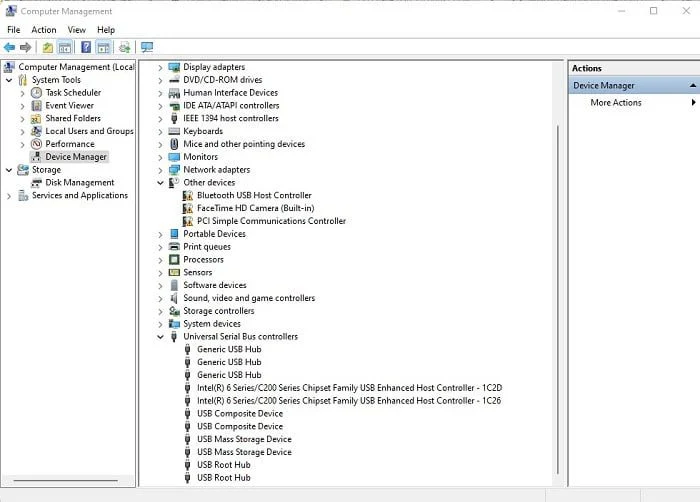Collapse the Device Manager actions section arrow
Image resolution: width=700 pixels, height=502 pixels.
pos(692,86)
